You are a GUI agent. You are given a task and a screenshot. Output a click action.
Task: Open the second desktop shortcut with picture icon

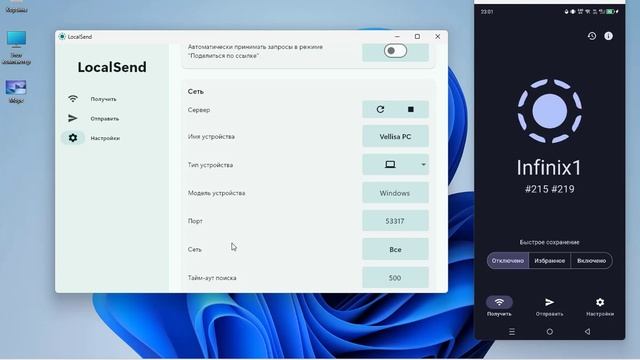pyautogui.click(x=16, y=91)
